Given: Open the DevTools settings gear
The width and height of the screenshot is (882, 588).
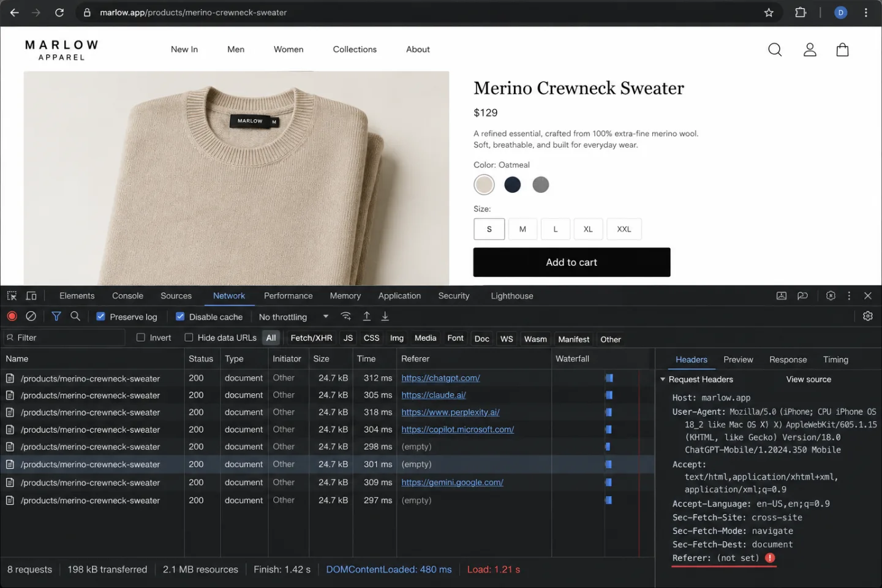Looking at the screenshot, I should pos(831,296).
